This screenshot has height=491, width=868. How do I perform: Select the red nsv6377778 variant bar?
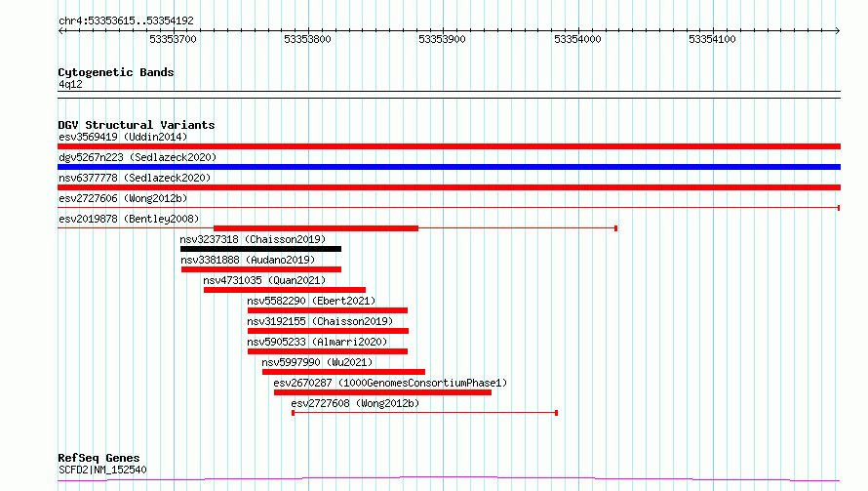(449, 187)
